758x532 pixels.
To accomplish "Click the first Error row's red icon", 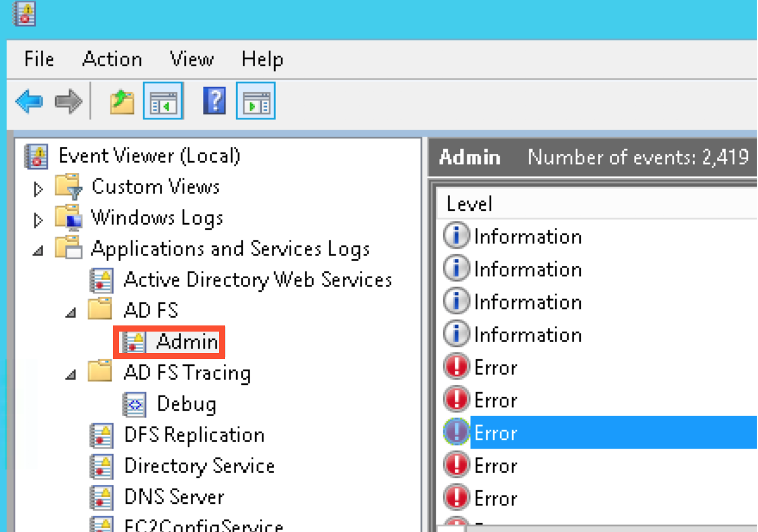I will 456,368.
